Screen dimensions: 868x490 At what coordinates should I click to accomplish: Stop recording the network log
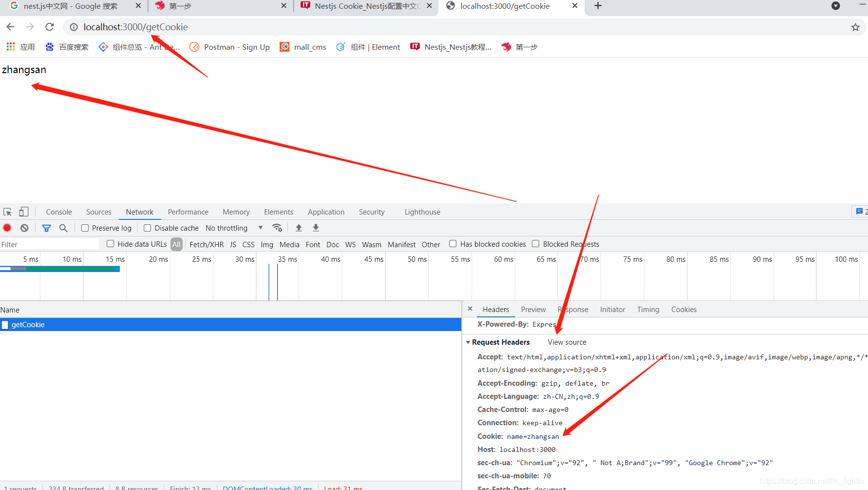(x=7, y=228)
